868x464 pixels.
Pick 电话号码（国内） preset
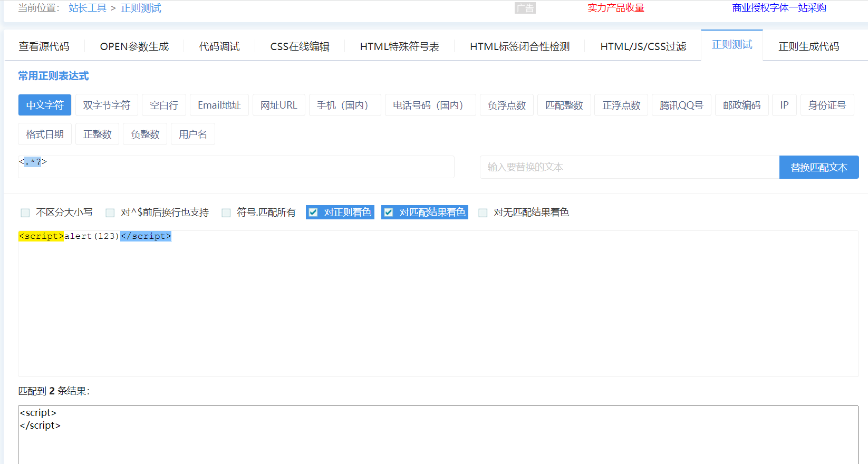point(430,105)
